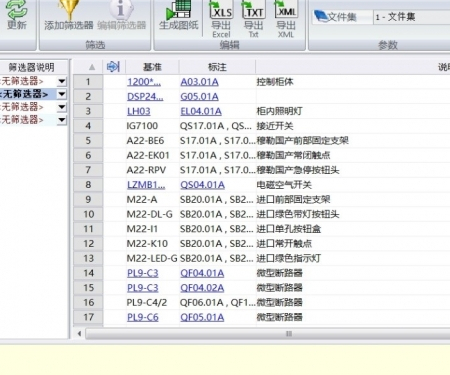Click the 编辑筛选器 info icon
This screenshot has height=375, width=450.
tap(121, 9)
